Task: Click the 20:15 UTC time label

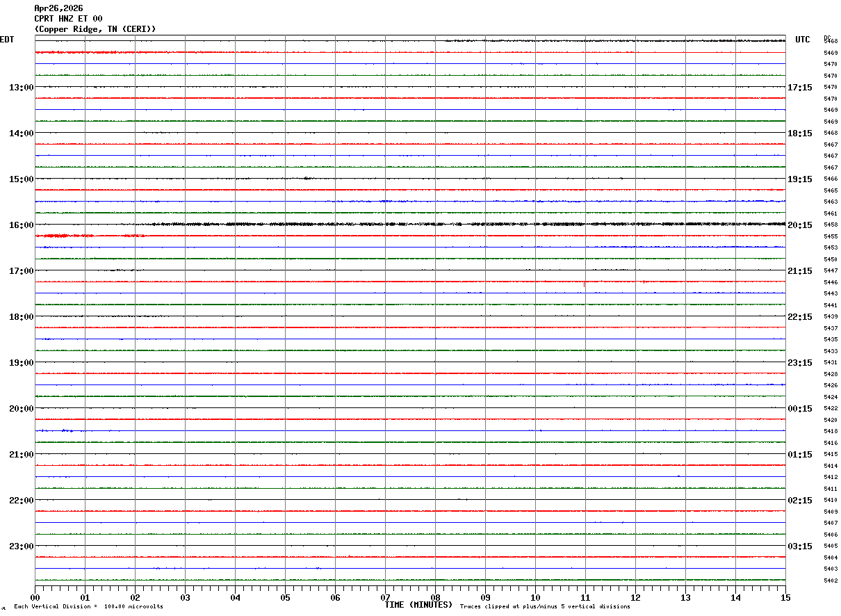Action: point(800,225)
